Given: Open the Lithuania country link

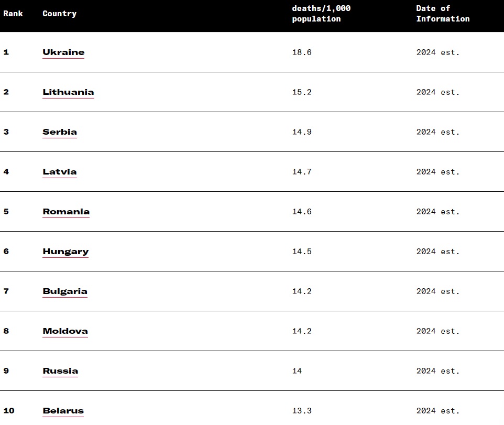Looking at the screenshot, I should point(68,92).
